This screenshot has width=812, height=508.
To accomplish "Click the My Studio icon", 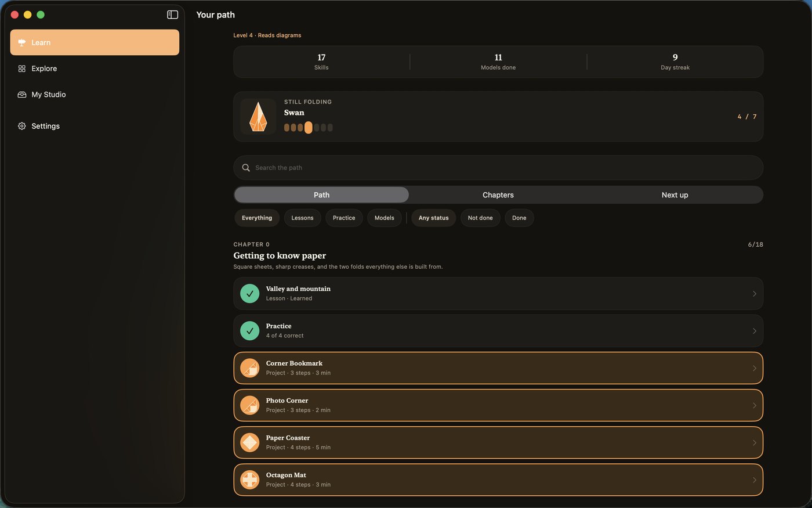I will pos(22,95).
